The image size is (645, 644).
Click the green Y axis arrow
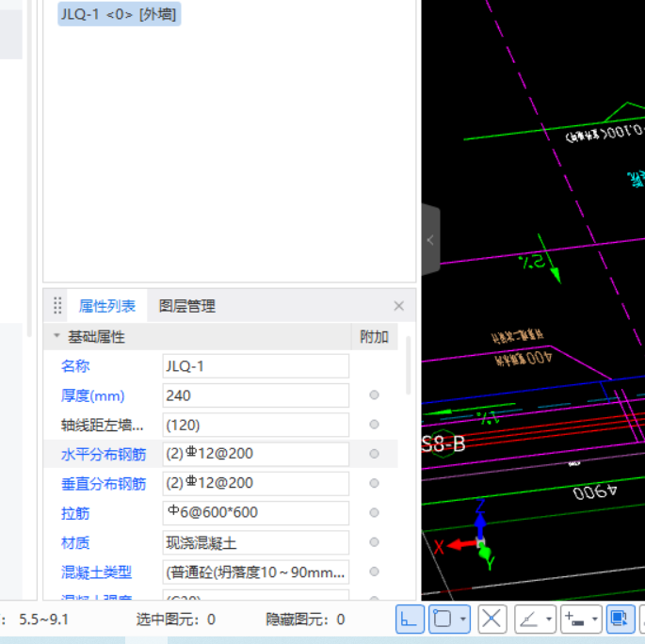click(487, 555)
